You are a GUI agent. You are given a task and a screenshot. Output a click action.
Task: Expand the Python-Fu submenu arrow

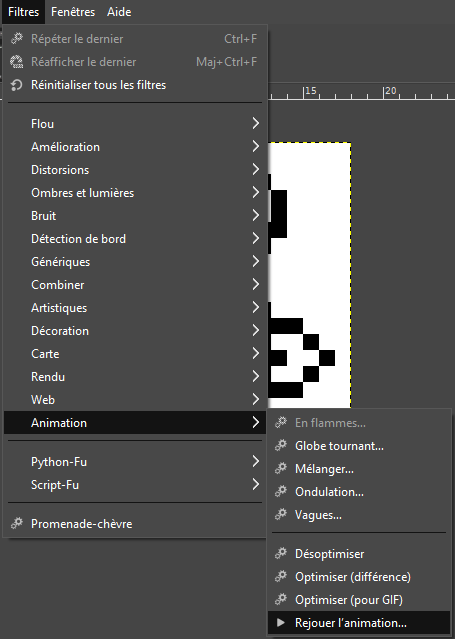[x=256, y=461]
